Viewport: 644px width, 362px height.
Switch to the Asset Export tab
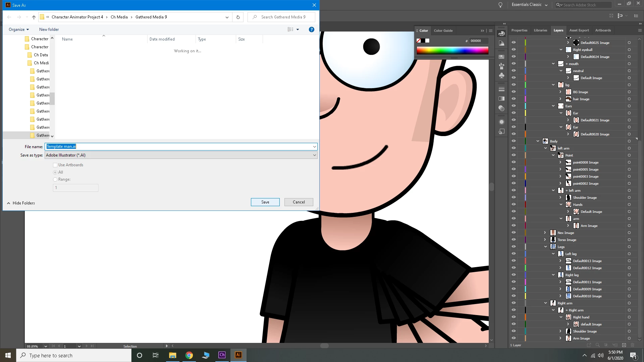point(579,30)
